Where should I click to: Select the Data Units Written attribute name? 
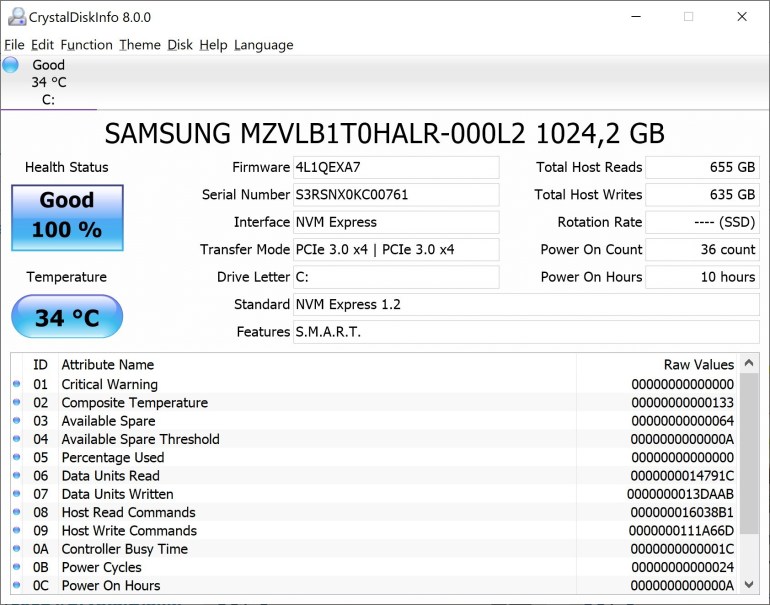pyautogui.click(x=117, y=494)
